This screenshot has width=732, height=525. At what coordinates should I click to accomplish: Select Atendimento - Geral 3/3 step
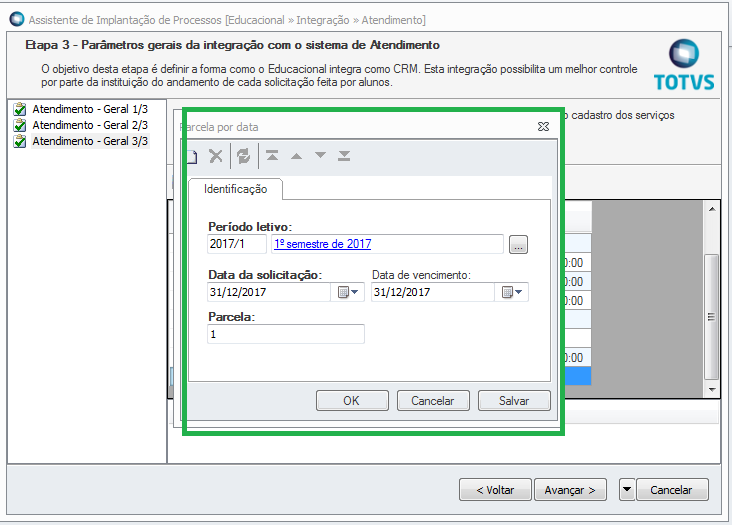point(90,141)
